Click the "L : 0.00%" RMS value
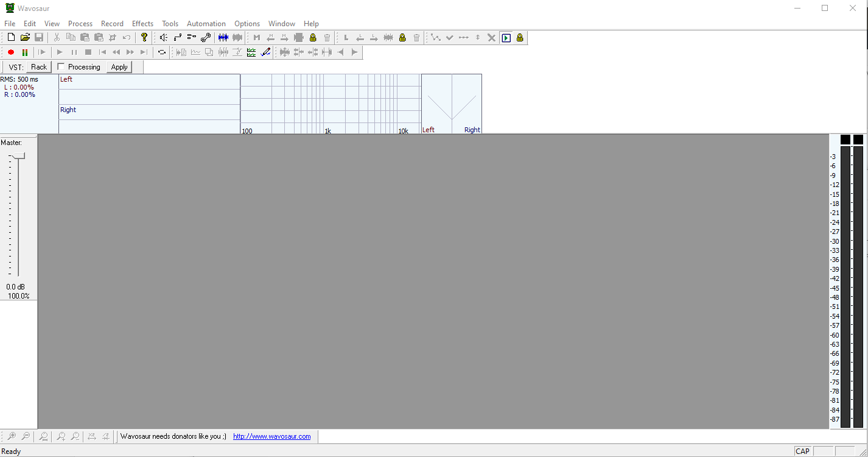 [x=19, y=87]
